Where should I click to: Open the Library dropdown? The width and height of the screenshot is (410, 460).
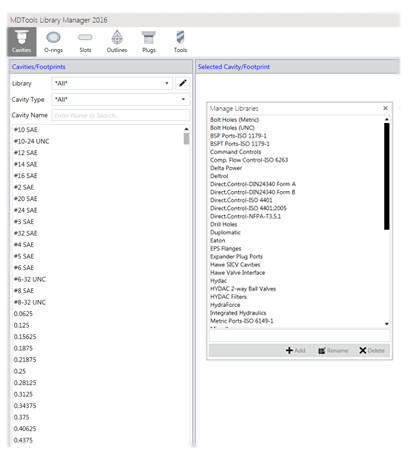click(112, 83)
